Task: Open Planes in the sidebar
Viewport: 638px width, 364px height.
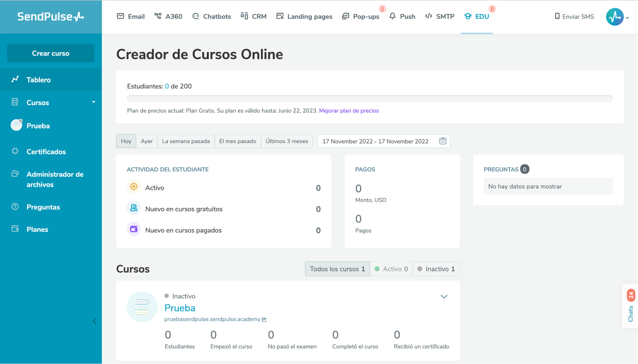Action: pos(51,229)
